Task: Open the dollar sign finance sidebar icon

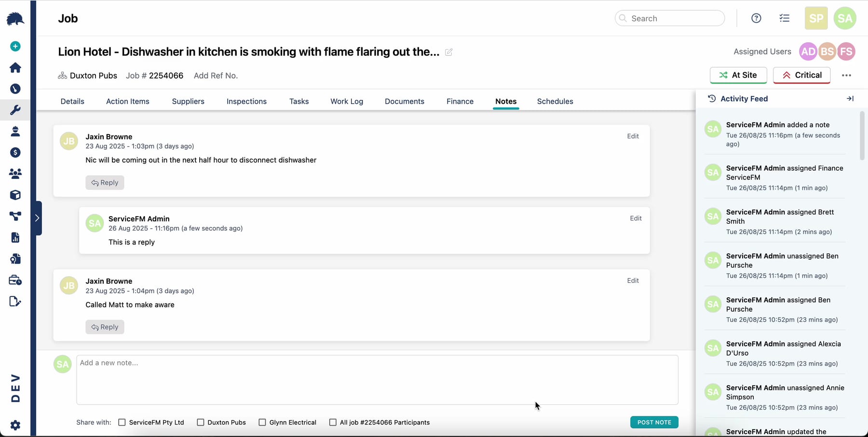Action: click(x=15, y=152)
